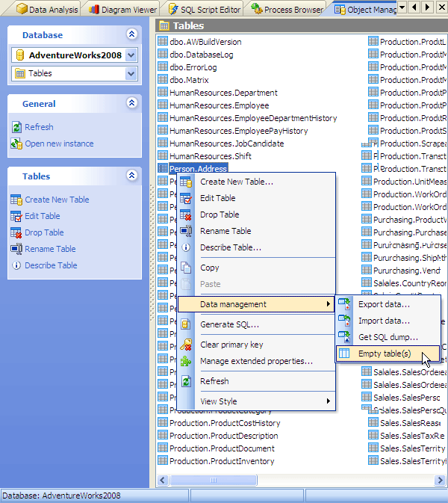Switch to the Data Analysis tab
448x503 pixels.
47,9
